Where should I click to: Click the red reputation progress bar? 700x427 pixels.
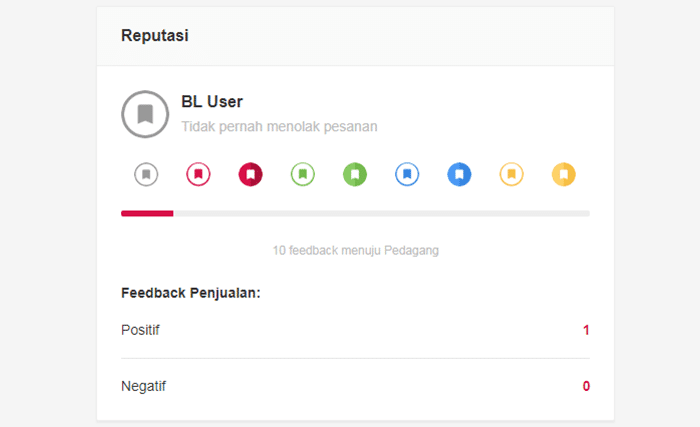point(147,213)
